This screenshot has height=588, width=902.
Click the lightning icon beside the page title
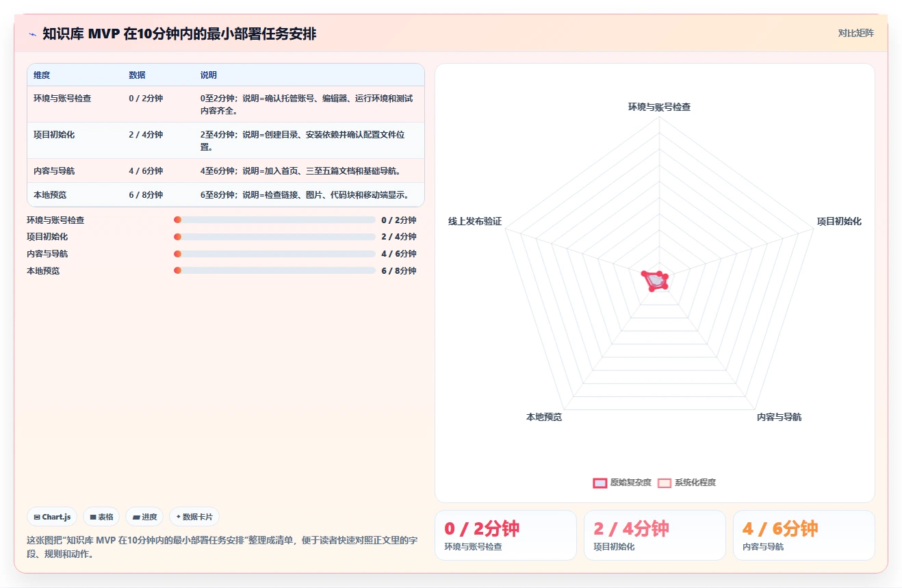pos(33,34)
